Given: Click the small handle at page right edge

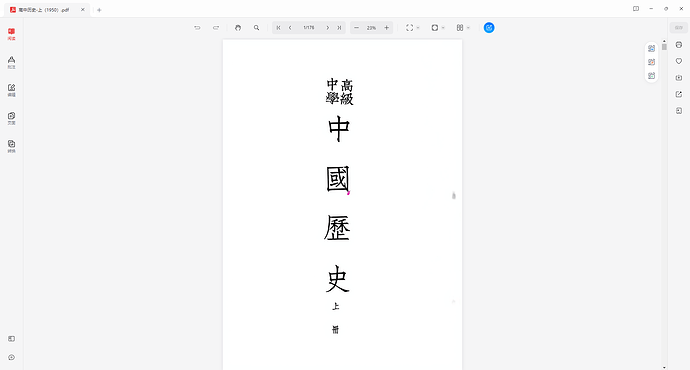Looking at the screenshot, I should [x=454, y=195].
